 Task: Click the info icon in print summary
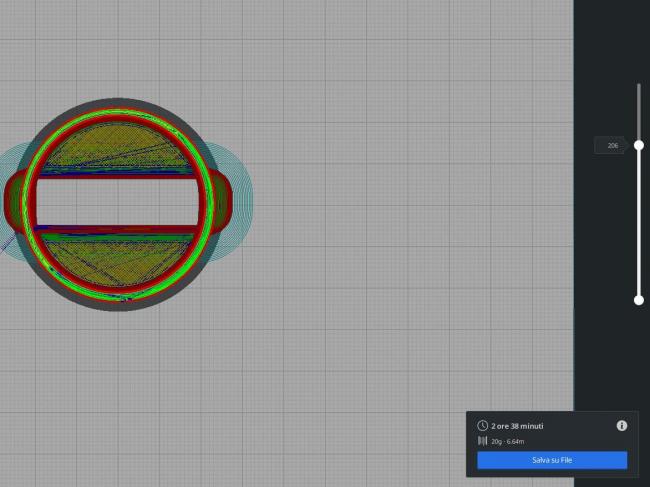coord(621,425)
